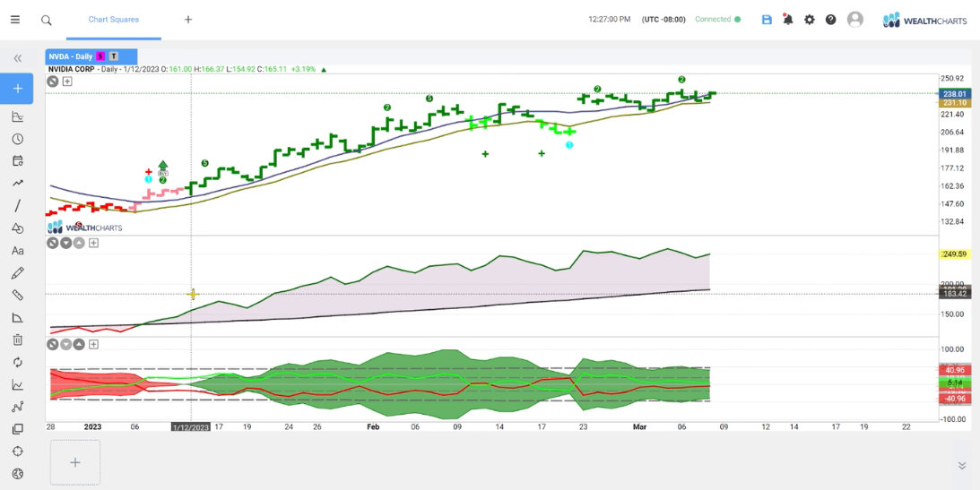
Task: Switch to the Chart Squares tab
Action: 114,20
